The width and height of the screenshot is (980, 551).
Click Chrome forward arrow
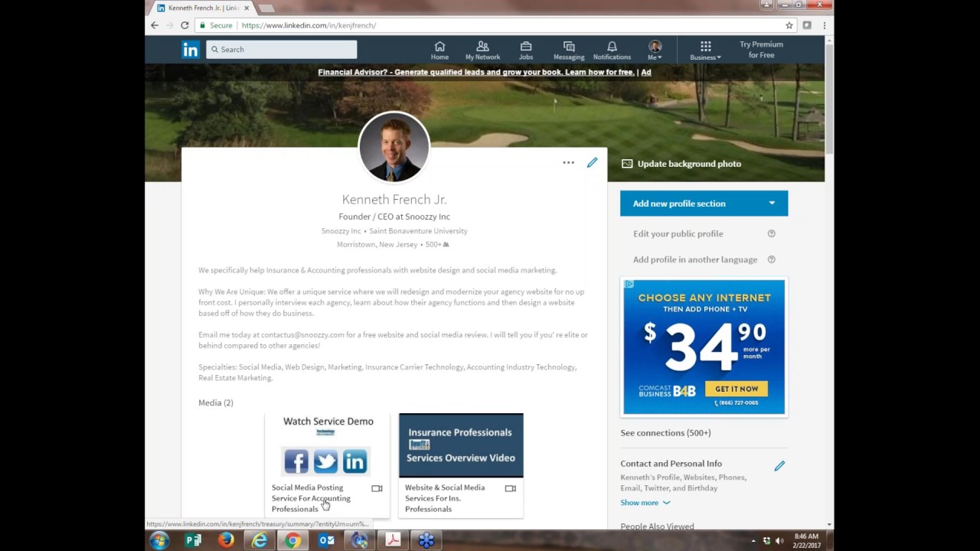[169, 25]
